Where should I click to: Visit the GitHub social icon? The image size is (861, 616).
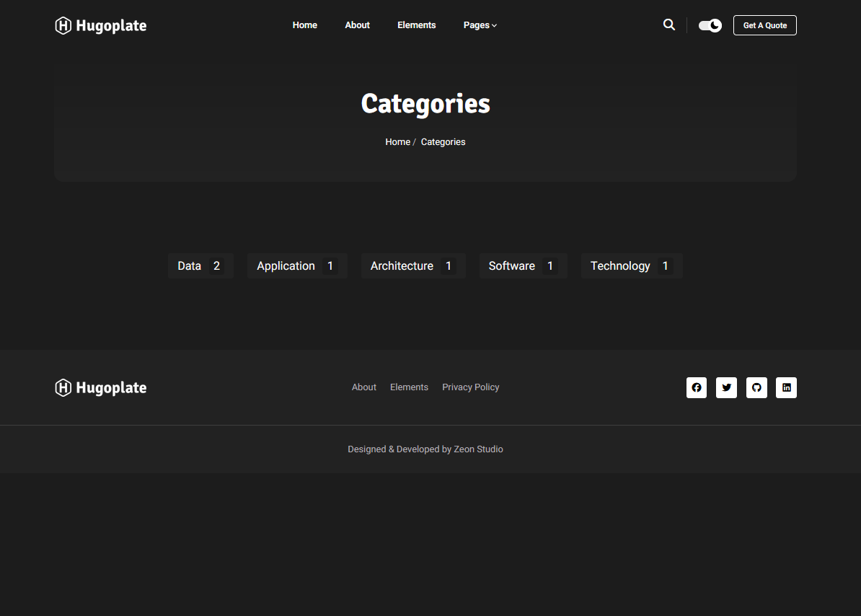click(756, 387)
